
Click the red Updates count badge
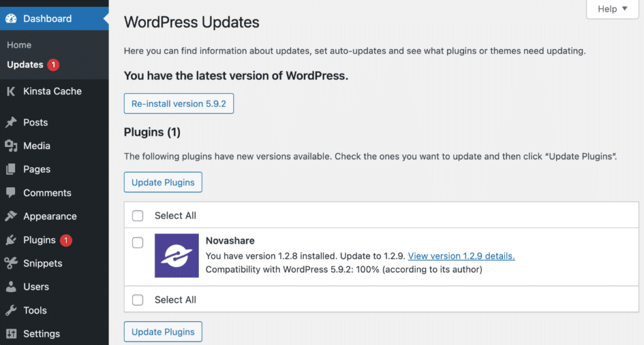pos(53,64)
